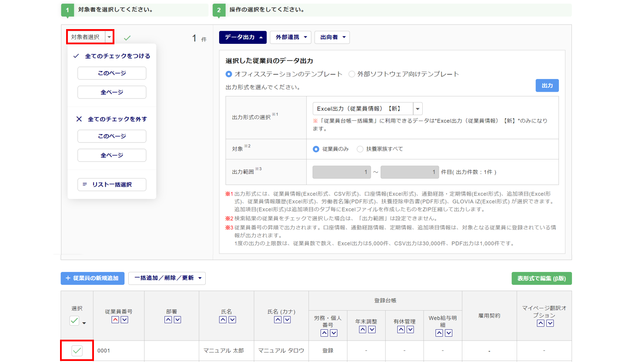The width and height of the screenshot is (628, 364).
Task: Click the kana name マニュアル タロウ
Action: [x=281, y=350]
